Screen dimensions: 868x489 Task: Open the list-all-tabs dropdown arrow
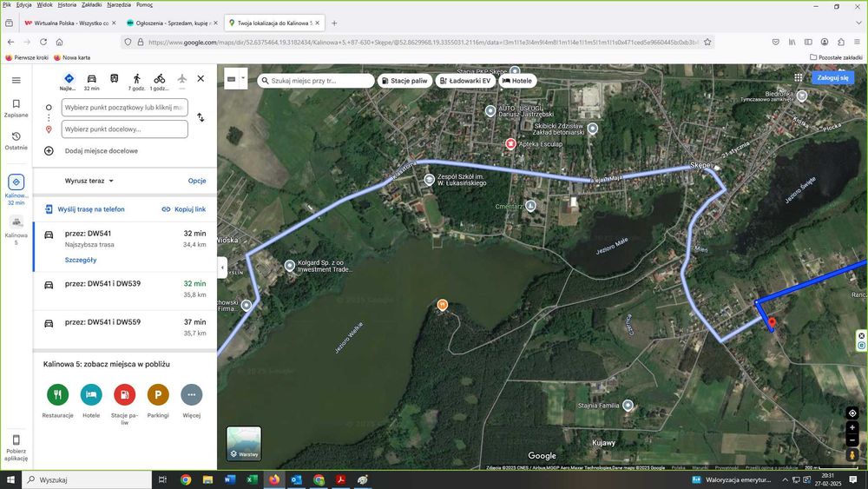coord(858,23)
